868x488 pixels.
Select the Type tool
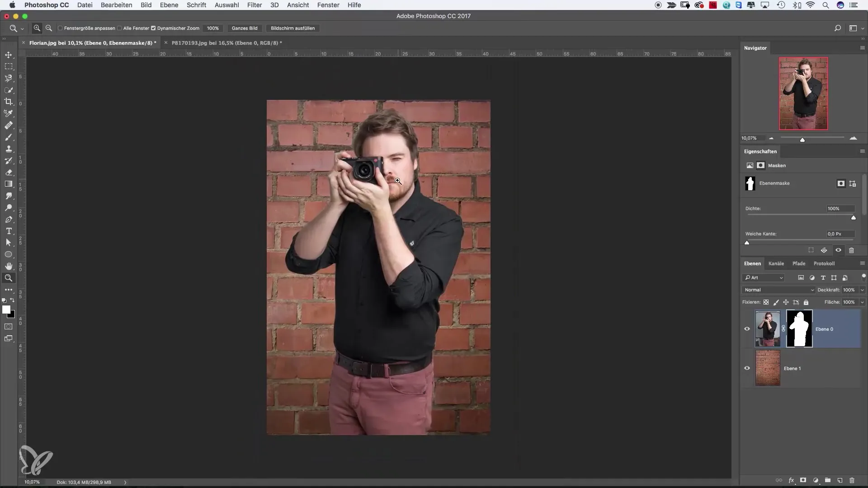tap(9, 231)
